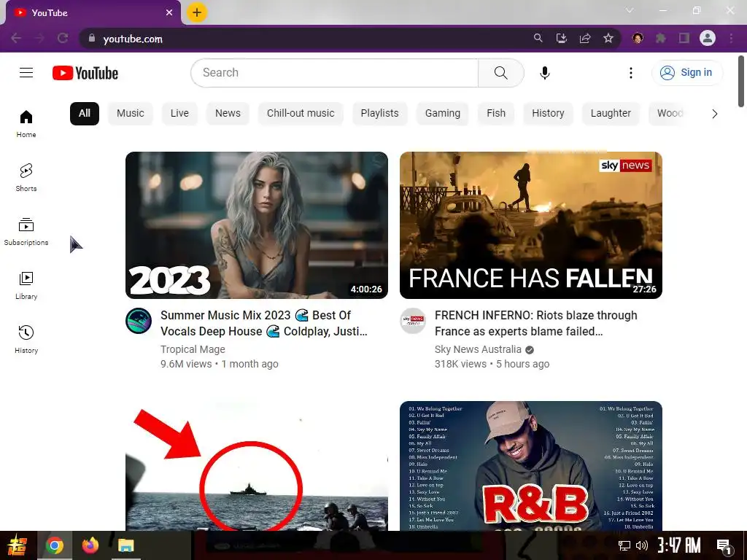This screenshot has width=747, height=560.
Task: Open the YouTube hamburger guide menu
Action: pyautogui.click(x=26, y=72)
